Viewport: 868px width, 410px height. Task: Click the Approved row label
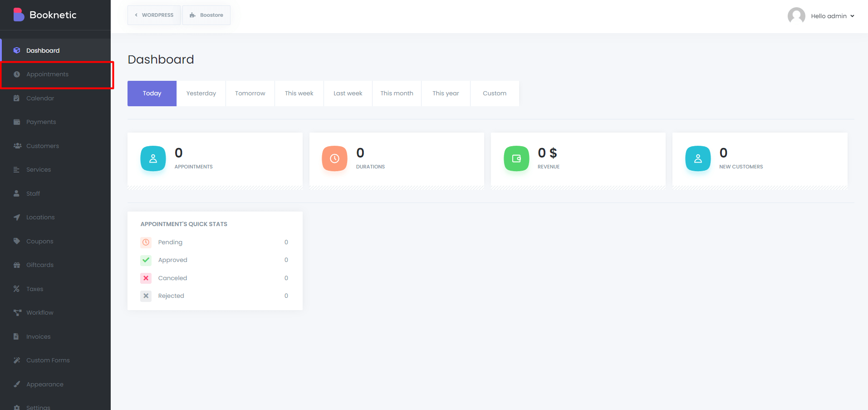point(173,260)
